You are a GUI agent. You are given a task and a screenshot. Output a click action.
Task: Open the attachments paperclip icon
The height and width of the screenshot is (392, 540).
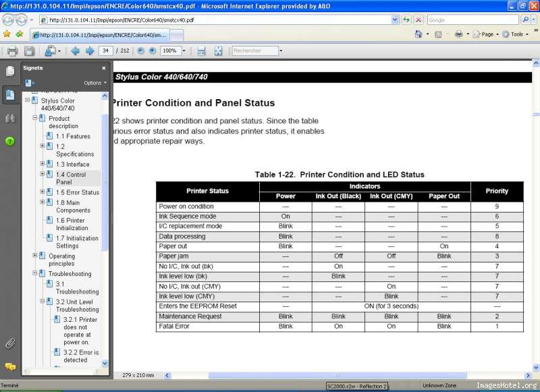[10, 343]
